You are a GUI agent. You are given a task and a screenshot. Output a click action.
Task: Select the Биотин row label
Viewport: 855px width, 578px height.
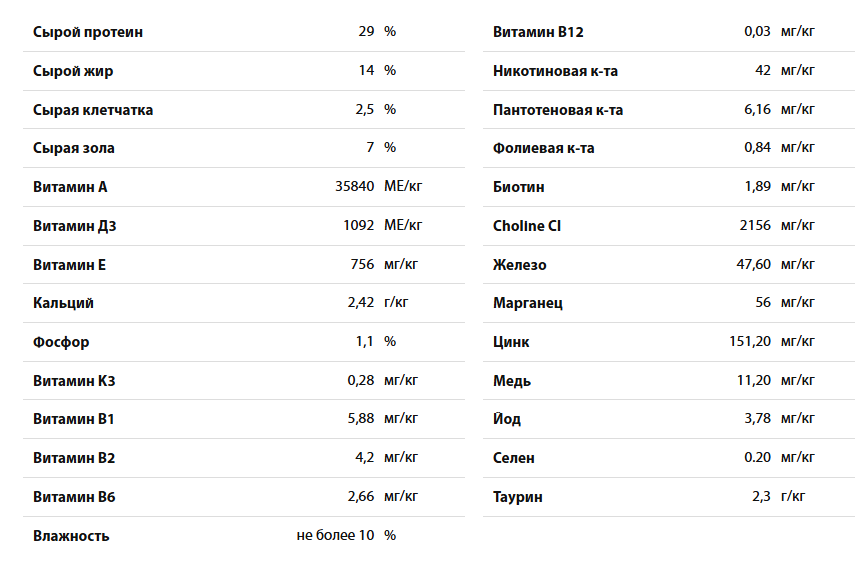pyautogui.click(x=519, y=187)
